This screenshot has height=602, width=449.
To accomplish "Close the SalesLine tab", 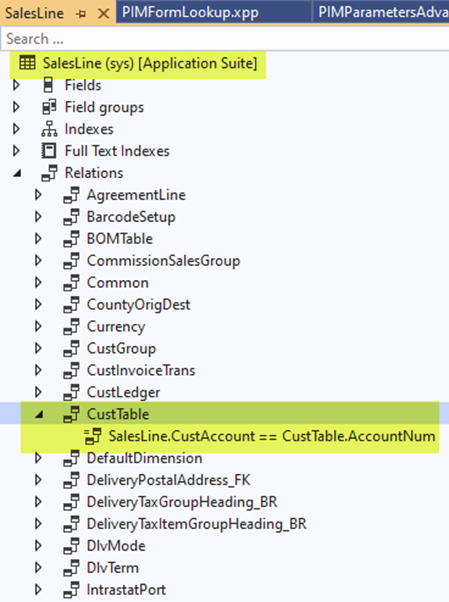I will (x=103, y=14).
